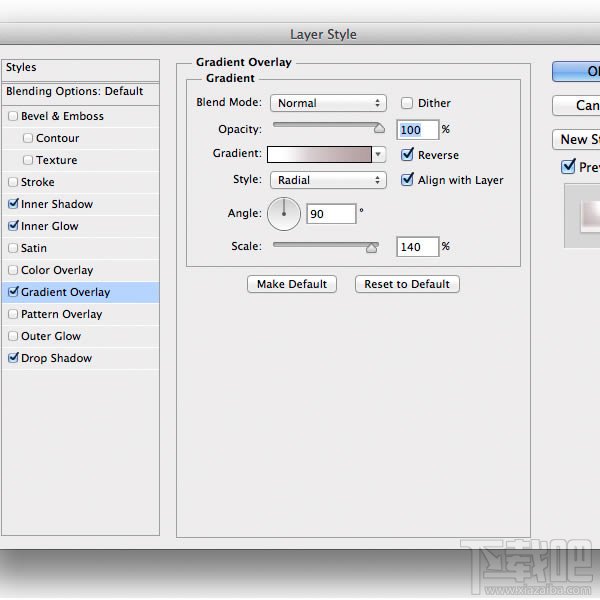Uncheck the Gradient Overlay checkbox
Viewport: 600px width, 600px height.
click(13, 292)
